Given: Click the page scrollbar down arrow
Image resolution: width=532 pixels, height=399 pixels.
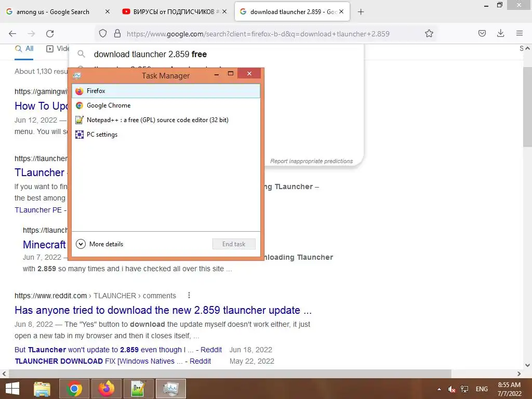Looking at the screenshot, I should click(527, 365).
